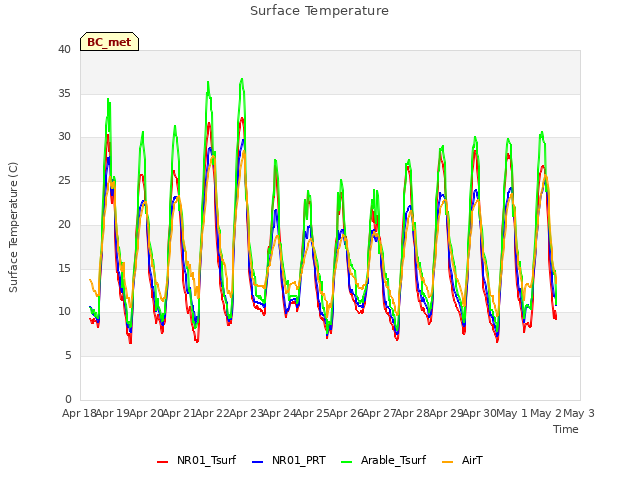Click the May 3 x-axis tick label
The width and height of the screenshot is (640, 480).
pyautogui.click(x=578, y=413)
